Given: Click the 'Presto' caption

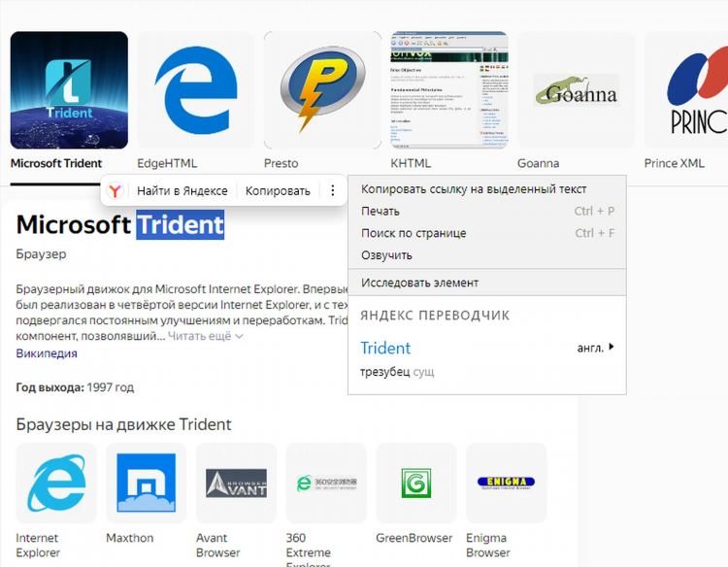Looking at the screenshot, I should 281,163.
